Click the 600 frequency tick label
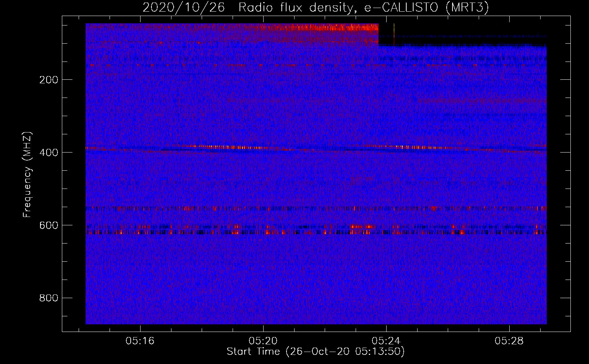Screen dimensions: 589x364 click(x=49, y=225)
